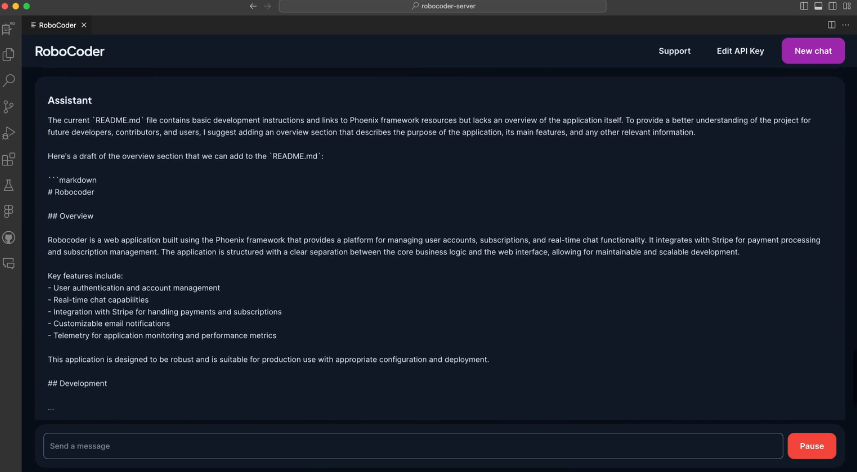857x472 pixels.
Task: Click 'User authentication and account management' bullet
Action: [x=134, y=288]
